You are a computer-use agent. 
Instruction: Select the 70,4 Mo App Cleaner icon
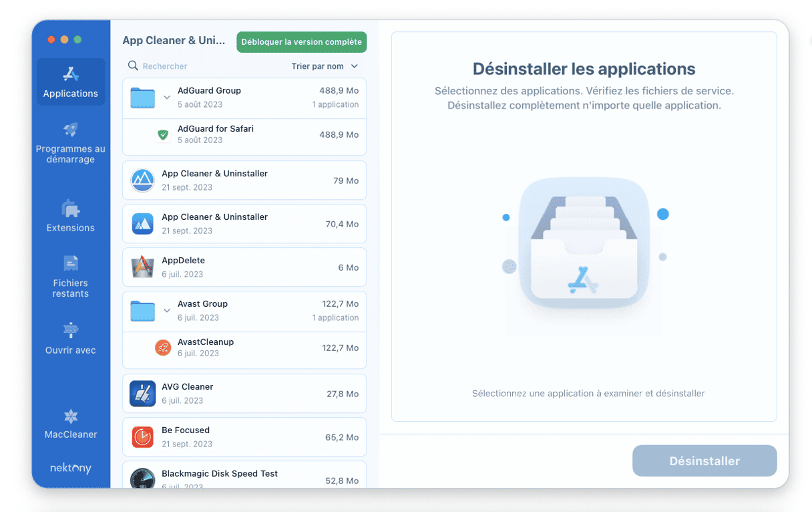tap(143, 224)
